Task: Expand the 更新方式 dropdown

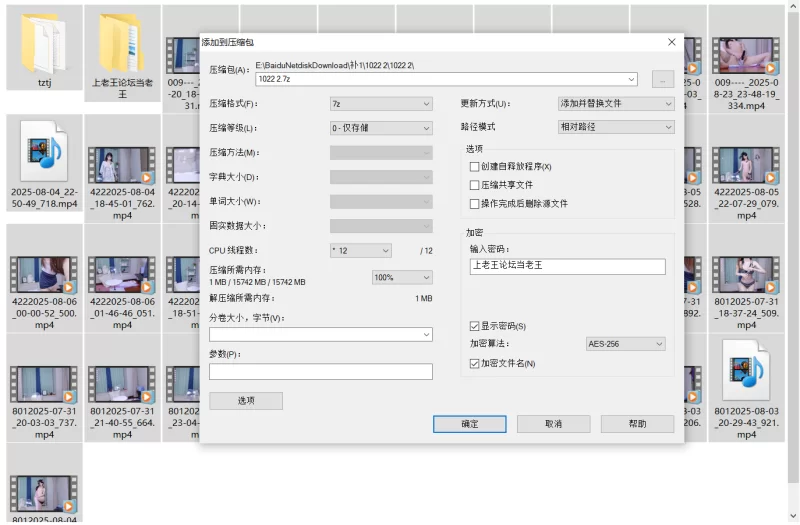Action: [x=616, y=103]
